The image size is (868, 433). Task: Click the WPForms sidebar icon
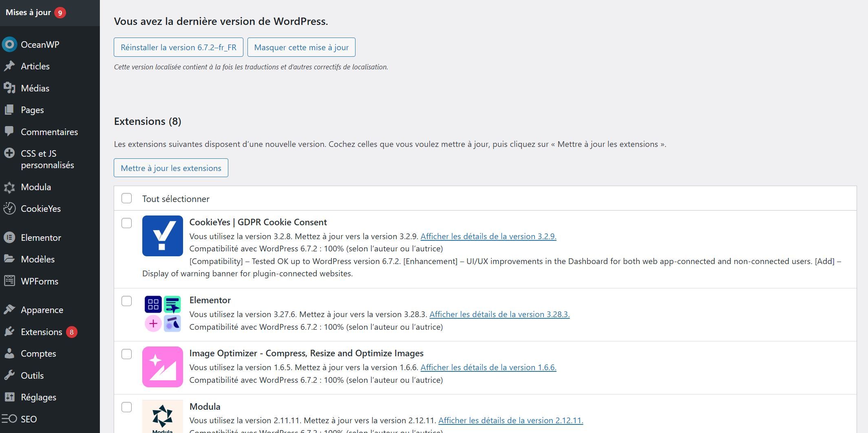tap(9, 281)
